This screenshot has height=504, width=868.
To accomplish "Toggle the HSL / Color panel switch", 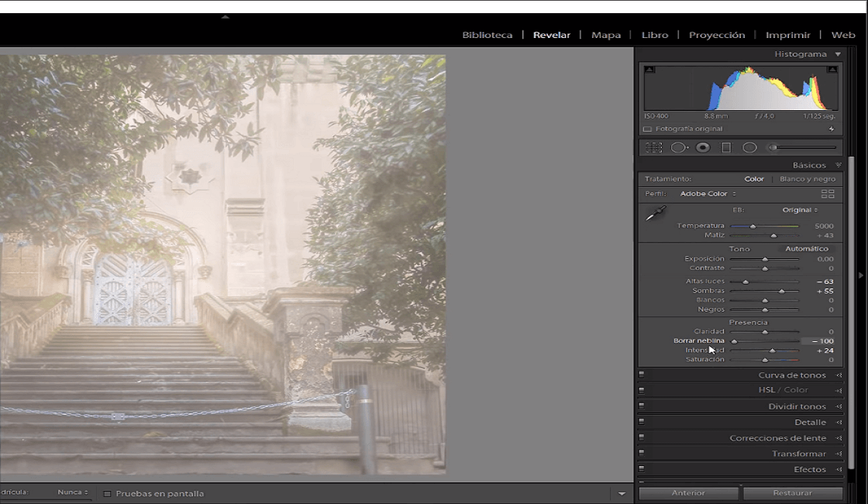I will 642,390.
